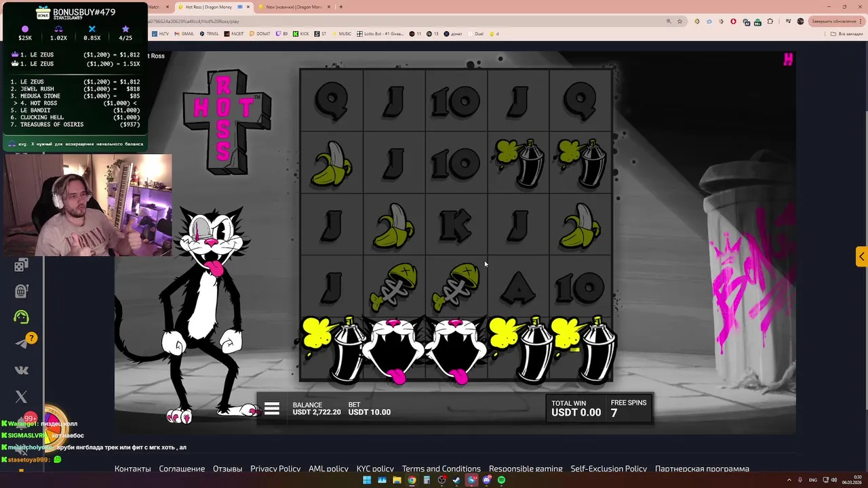This screenshot has height=488, width=868.
Task: Click 'MEDUSA STONE' row in bonus list
Action: (75, 96)
